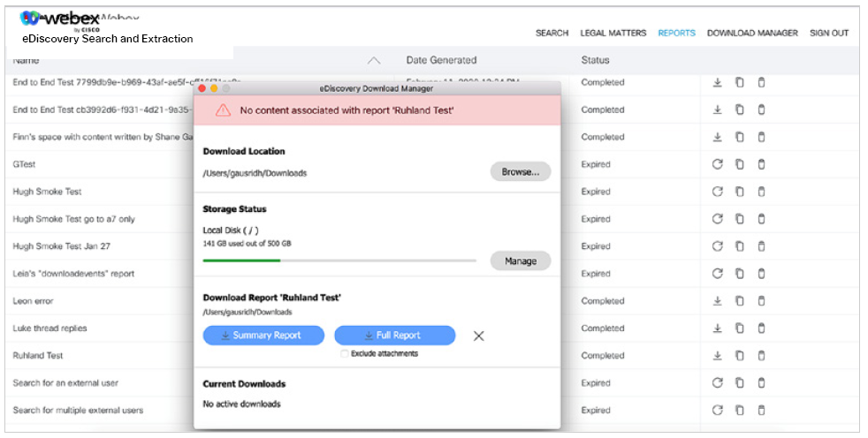
Task: Click the Local Disk storage usage bar
Action: click(x=339, y=261)
